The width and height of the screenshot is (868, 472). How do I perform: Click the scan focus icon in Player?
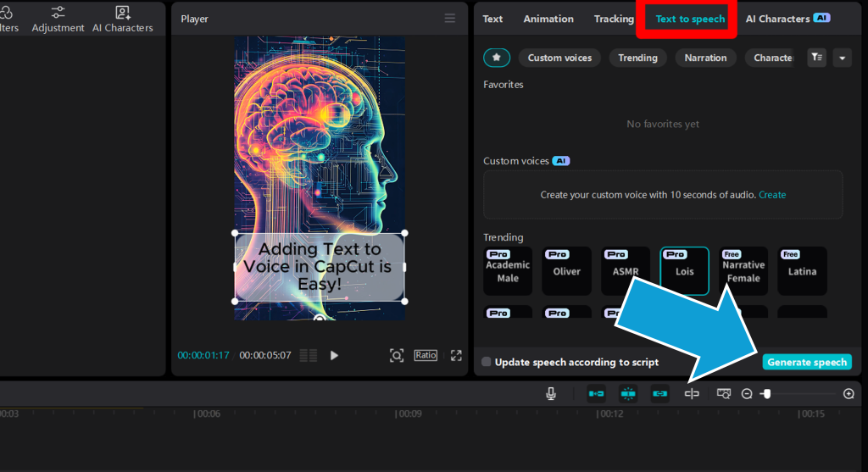tap(397, 355)
